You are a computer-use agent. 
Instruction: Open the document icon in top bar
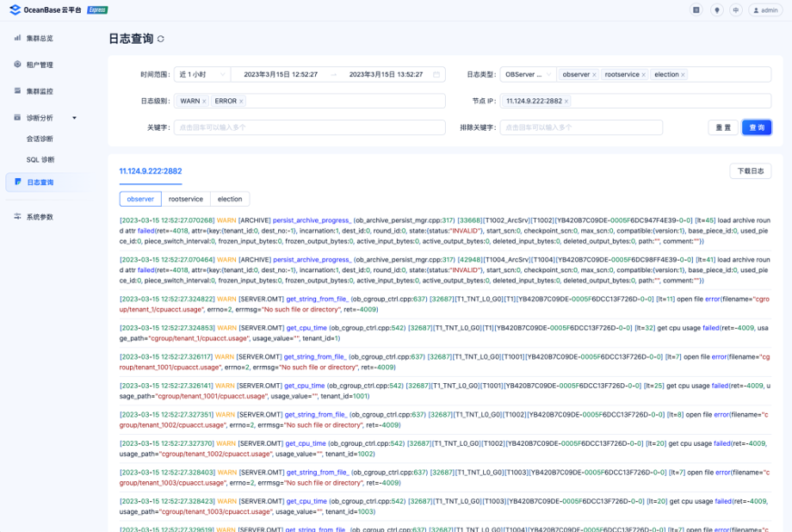[x=696, y=10]
